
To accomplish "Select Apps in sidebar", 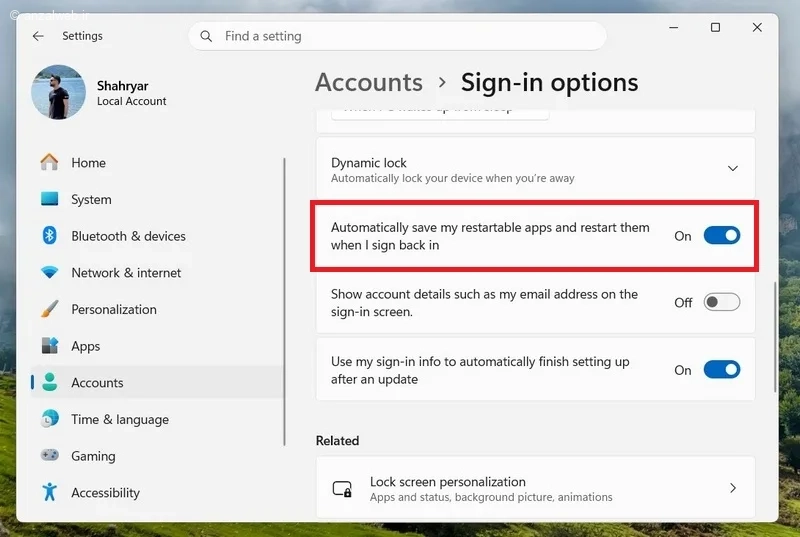I will click(156, 346).
